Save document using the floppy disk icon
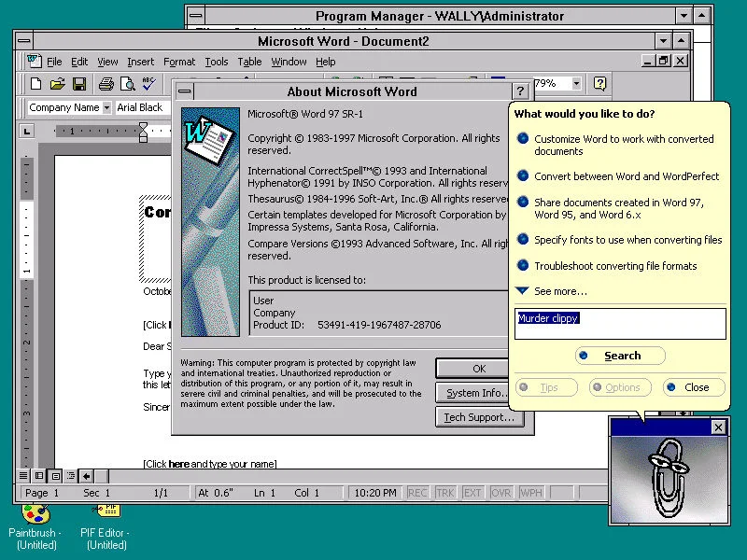The image size is (747, 560). pyautogui.click(x=79, y=84)
